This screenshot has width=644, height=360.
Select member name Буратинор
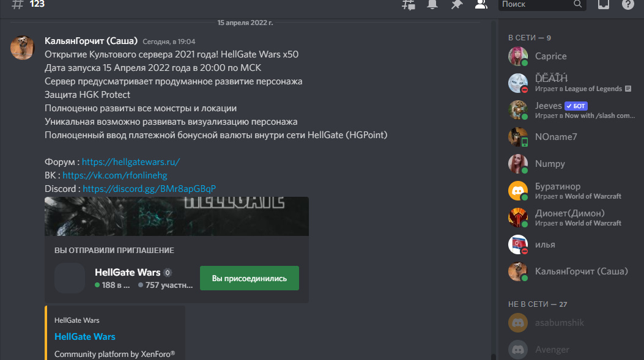558,186
